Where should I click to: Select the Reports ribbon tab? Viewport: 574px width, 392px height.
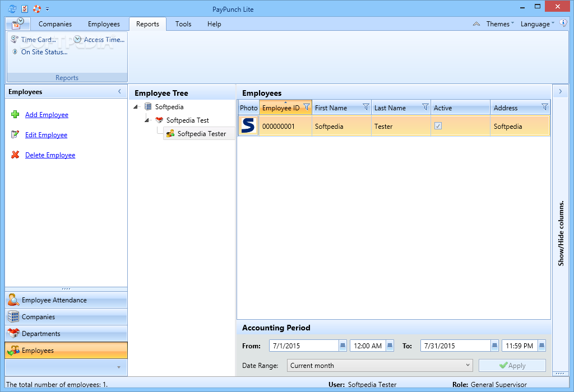pyautogui.click(x=147, y=24)
